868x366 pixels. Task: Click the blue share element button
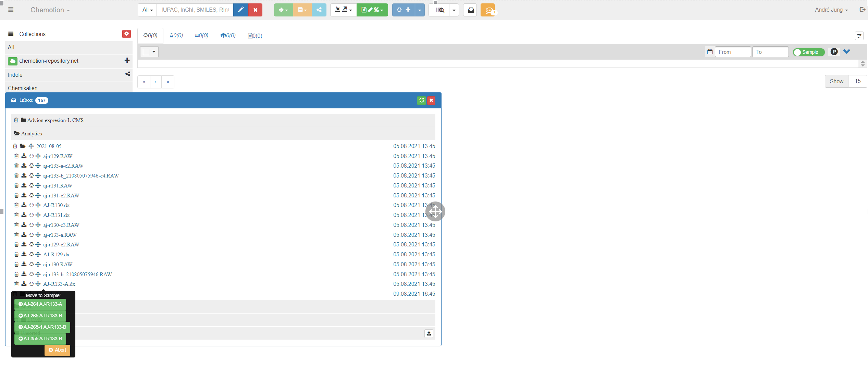tap(319, 10)
